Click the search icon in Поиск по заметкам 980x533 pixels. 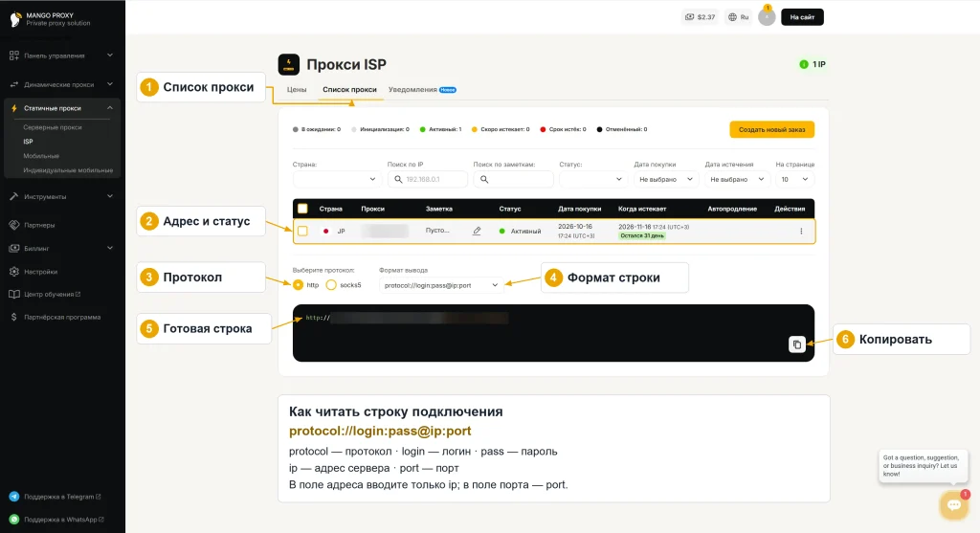click(484, 179)
